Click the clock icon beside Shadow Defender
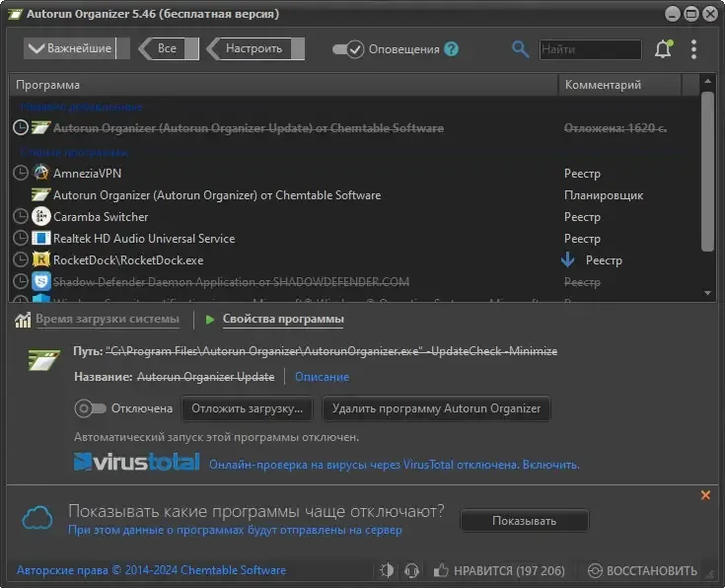The height and width of the screenshot is (588, 725). tap(21, 281)
